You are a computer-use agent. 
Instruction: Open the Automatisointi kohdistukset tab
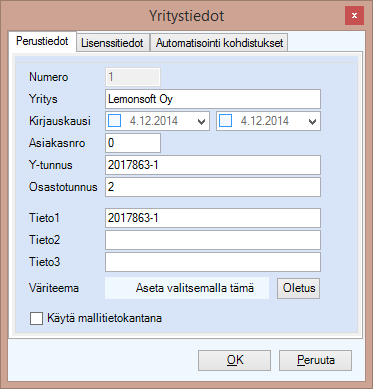coord(219,43)
